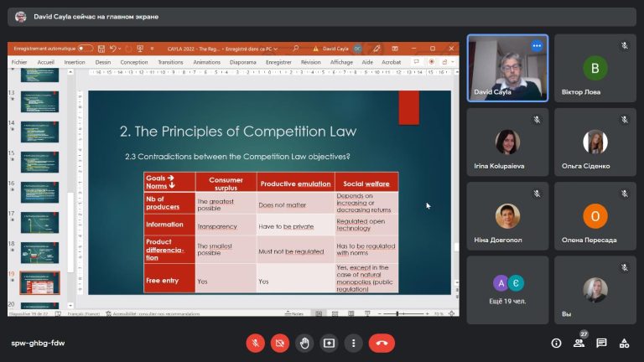Click the zoom percentage value
Viewport: 644px width, 362px height.
tap(439, 313)
